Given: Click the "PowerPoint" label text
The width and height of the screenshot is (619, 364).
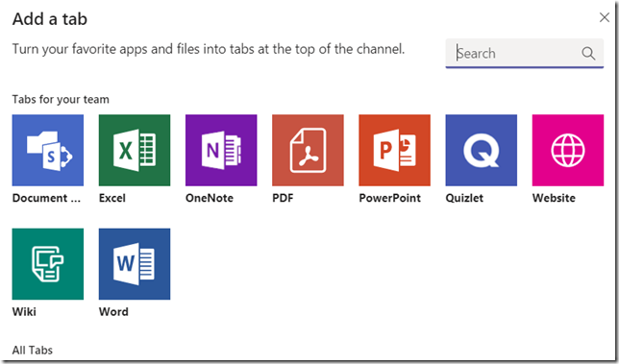Looking at the screenshot, I should tap(389, 198).
